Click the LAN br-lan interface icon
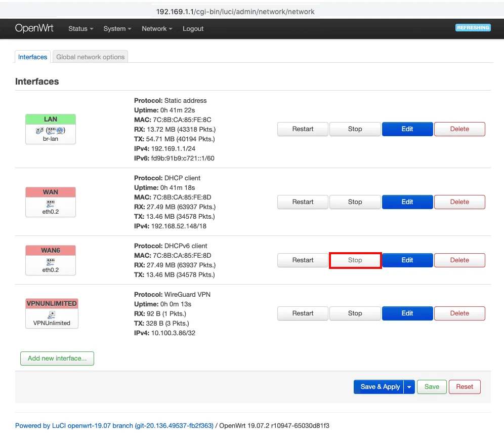The width and height of the screenshot is (504, 436). point(51,130)
